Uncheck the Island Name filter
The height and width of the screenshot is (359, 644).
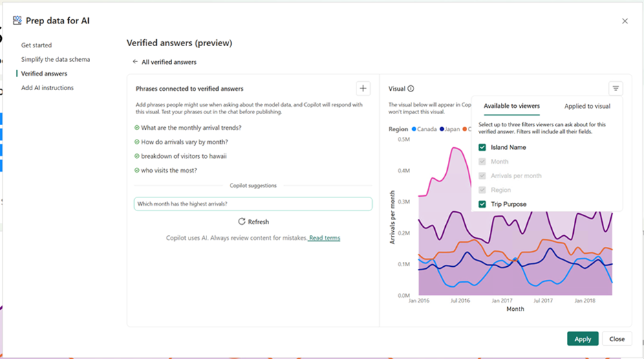(x=482, y=147)
